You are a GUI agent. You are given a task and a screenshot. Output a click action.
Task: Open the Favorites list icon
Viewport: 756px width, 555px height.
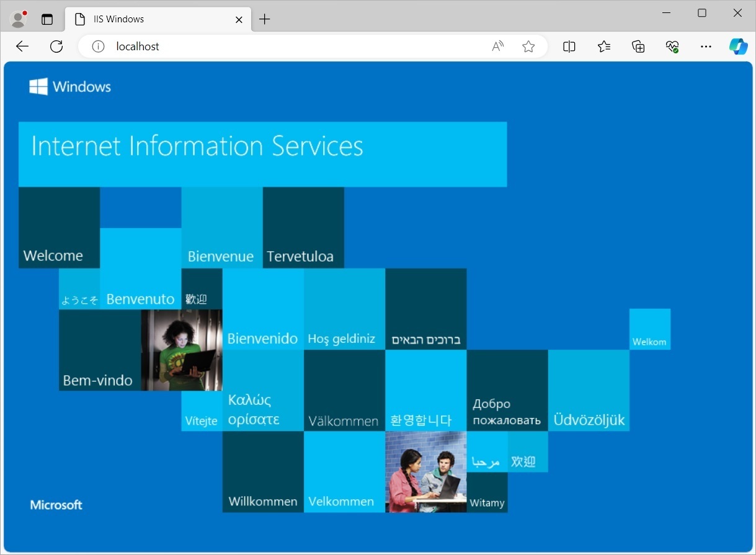click(603, 47)
